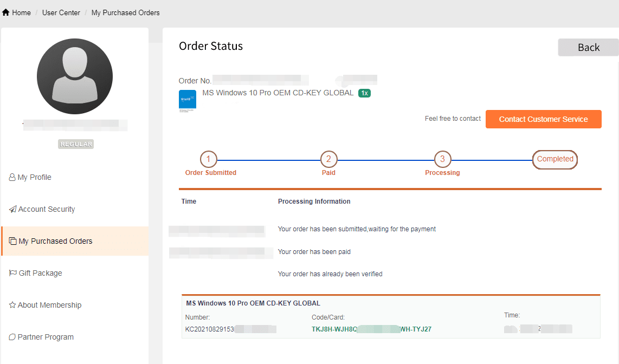Click the My Purchased Orders copy icon
The width and height of the screenshot is (619, 364).
(x=12, y=241)
